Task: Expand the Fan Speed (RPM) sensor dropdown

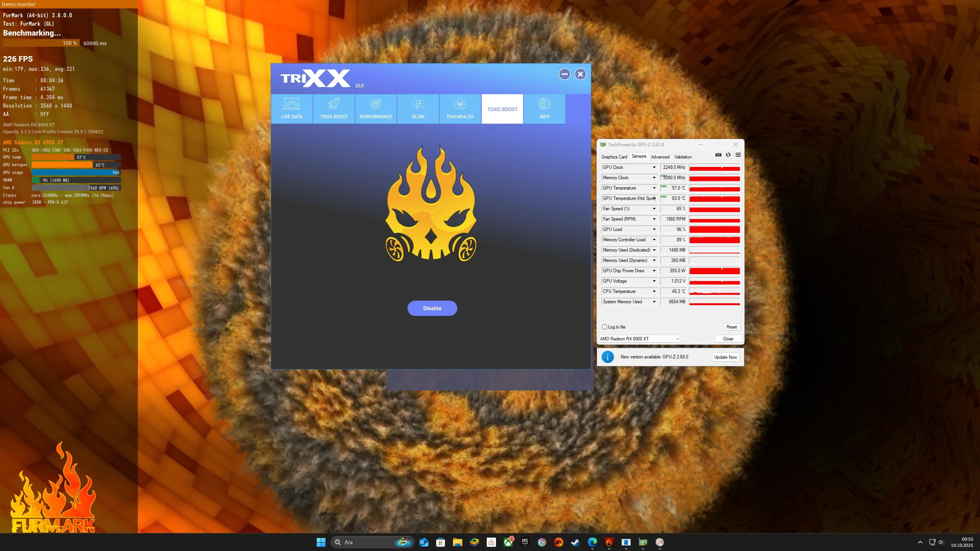Action: tap(654, 219)
